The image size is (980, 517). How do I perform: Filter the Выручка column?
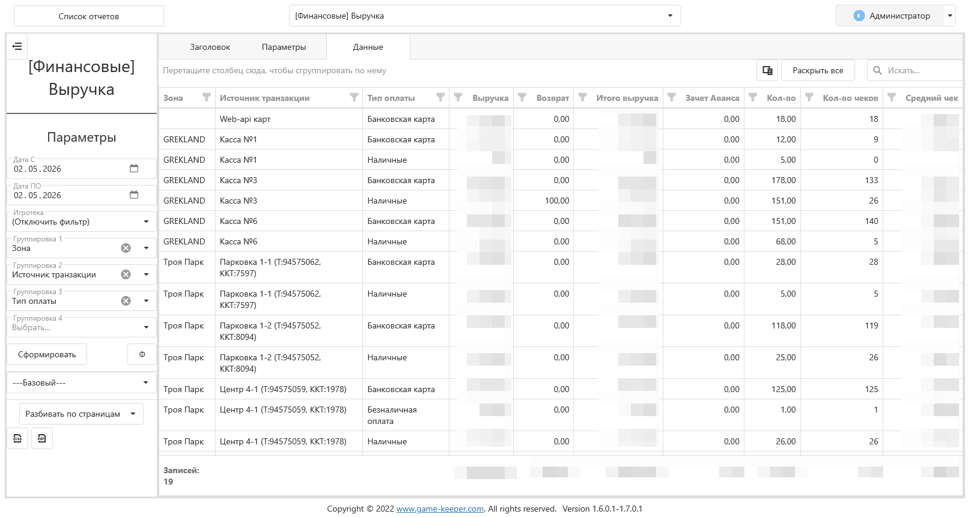pos(458,97)
